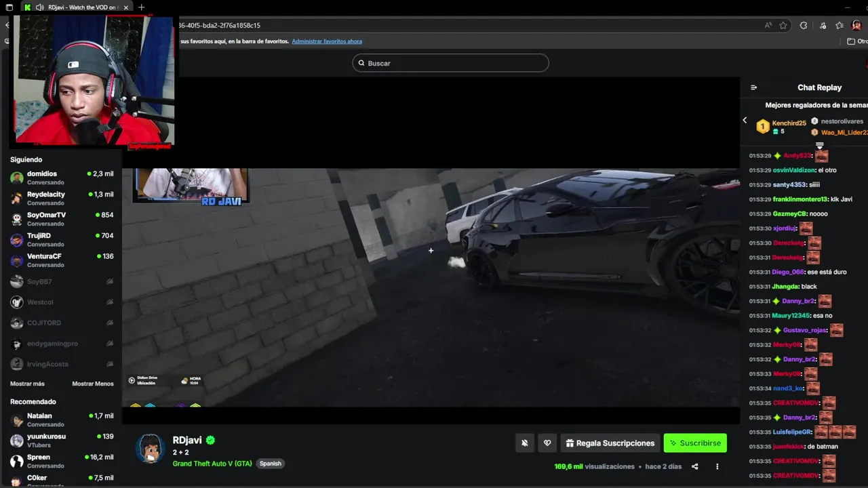
Task: Click IrvingAcosta offline status icon
Action: [x=110, y=364]
